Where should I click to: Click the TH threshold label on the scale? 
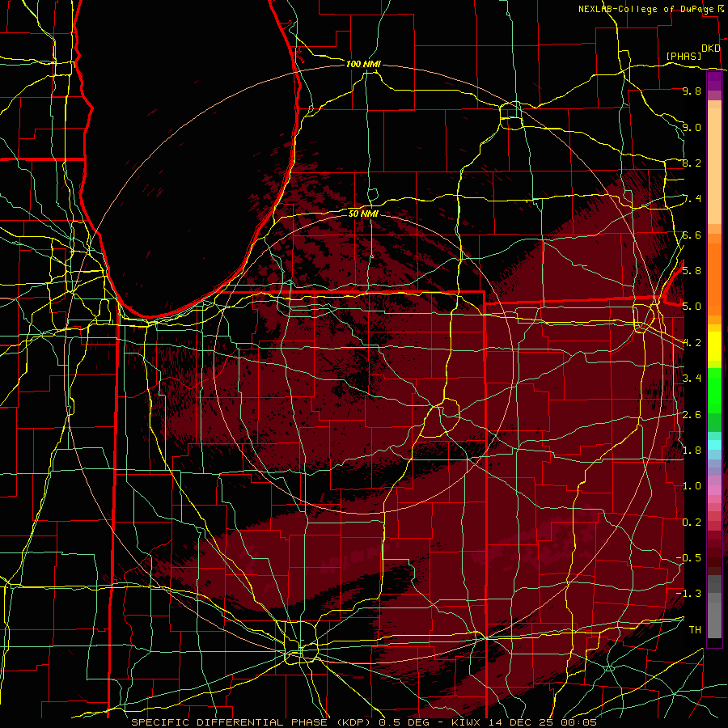pyautogui.click(x=695, y=630)
